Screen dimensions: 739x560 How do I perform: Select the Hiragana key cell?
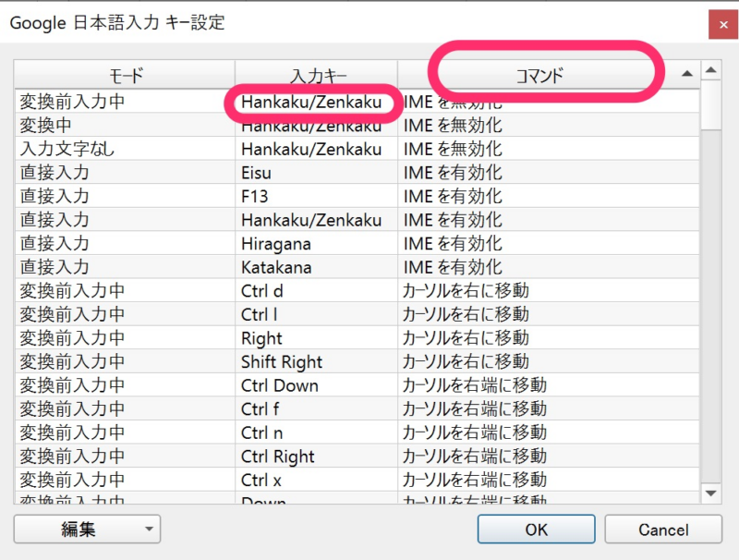316,244
